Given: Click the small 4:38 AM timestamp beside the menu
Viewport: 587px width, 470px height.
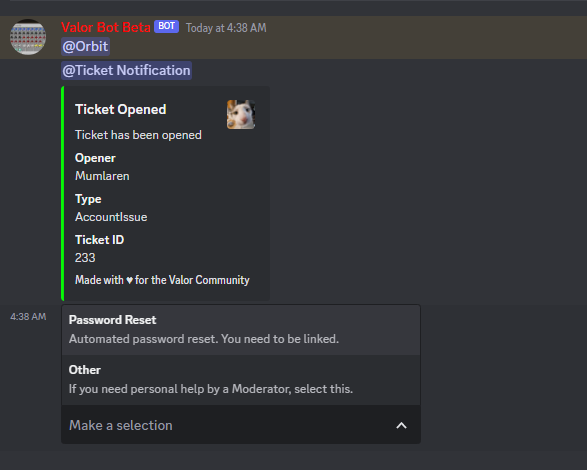Looking at the screenshot, I should [x=28, y=317].
